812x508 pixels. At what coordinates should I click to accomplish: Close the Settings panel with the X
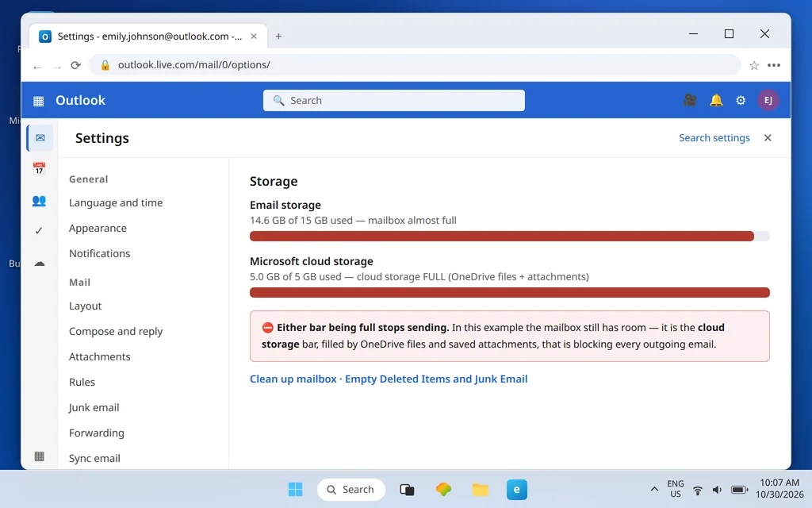point(768,138)
